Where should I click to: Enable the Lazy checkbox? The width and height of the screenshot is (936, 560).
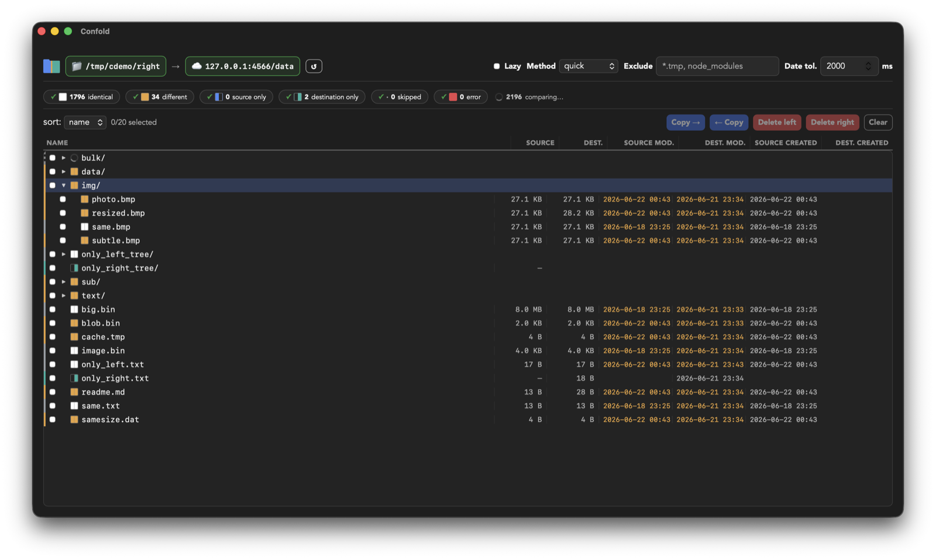coord(497,66)
